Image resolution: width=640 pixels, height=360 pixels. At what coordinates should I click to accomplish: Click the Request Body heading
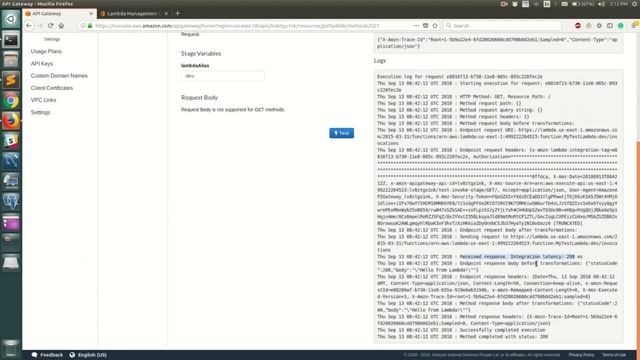(199, 98)
